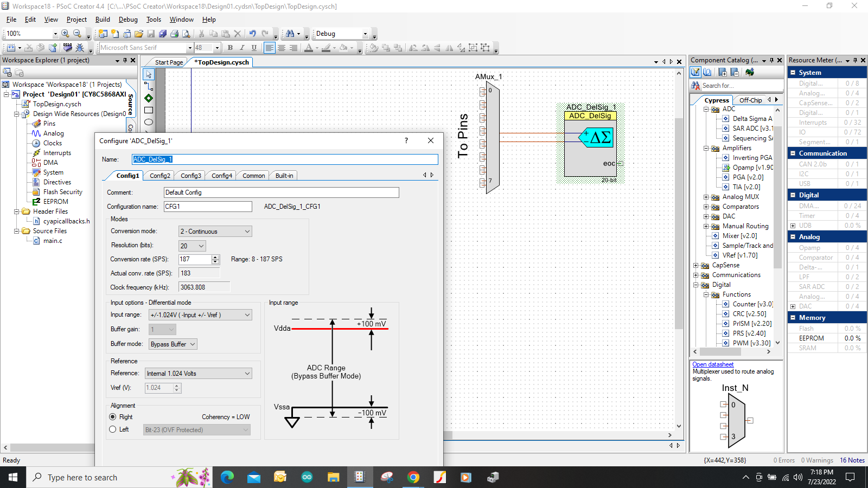Open the Debug configuration dropdown
Image resolution: width=868 pixels, height=488 pixels.
point(365,34)
